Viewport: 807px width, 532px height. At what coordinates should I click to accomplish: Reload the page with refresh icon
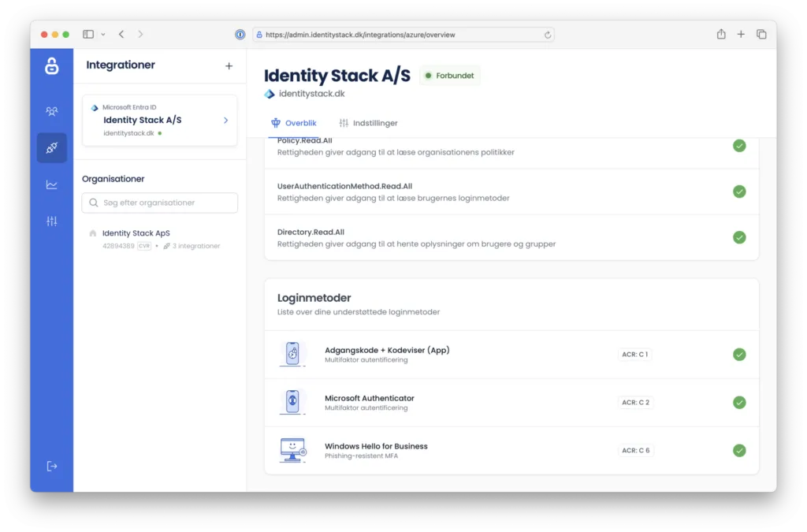548,35
